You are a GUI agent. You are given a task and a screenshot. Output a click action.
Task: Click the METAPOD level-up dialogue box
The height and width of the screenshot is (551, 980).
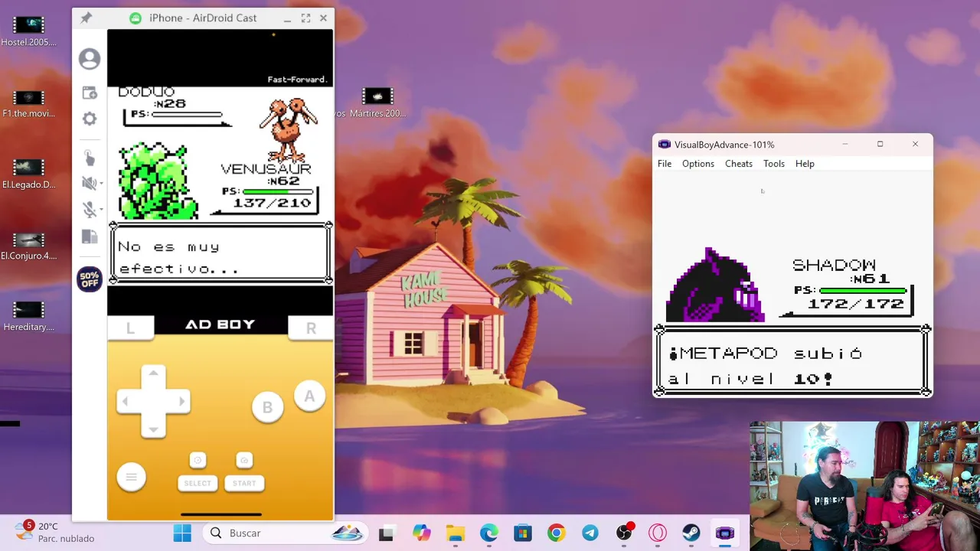pyautogui.click(x=792, y=360)
